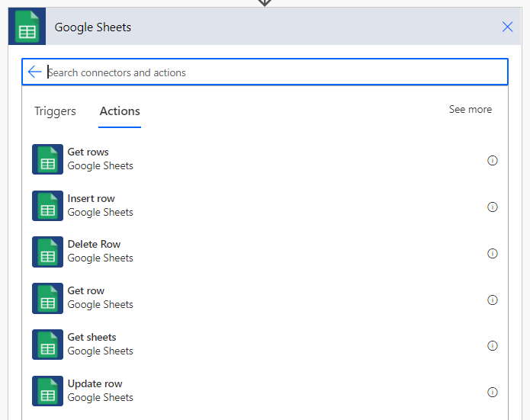Show details icon for Delete Row
The height and width of the screenshot is (420, 530).
point(492,253)
